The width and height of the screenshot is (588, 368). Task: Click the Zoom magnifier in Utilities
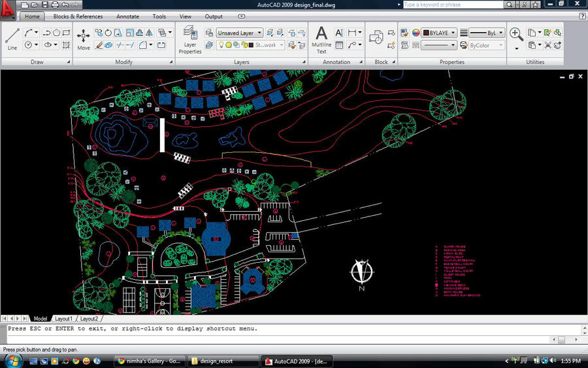516,34
